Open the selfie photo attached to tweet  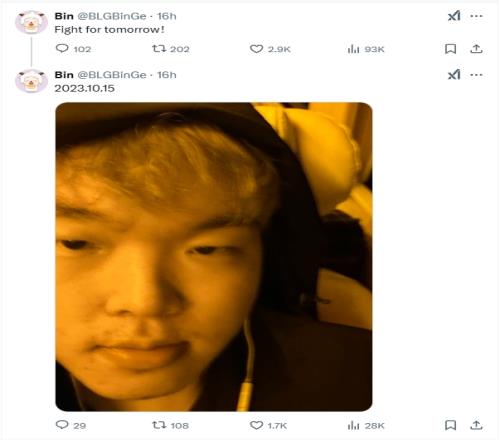pos(214,257)
